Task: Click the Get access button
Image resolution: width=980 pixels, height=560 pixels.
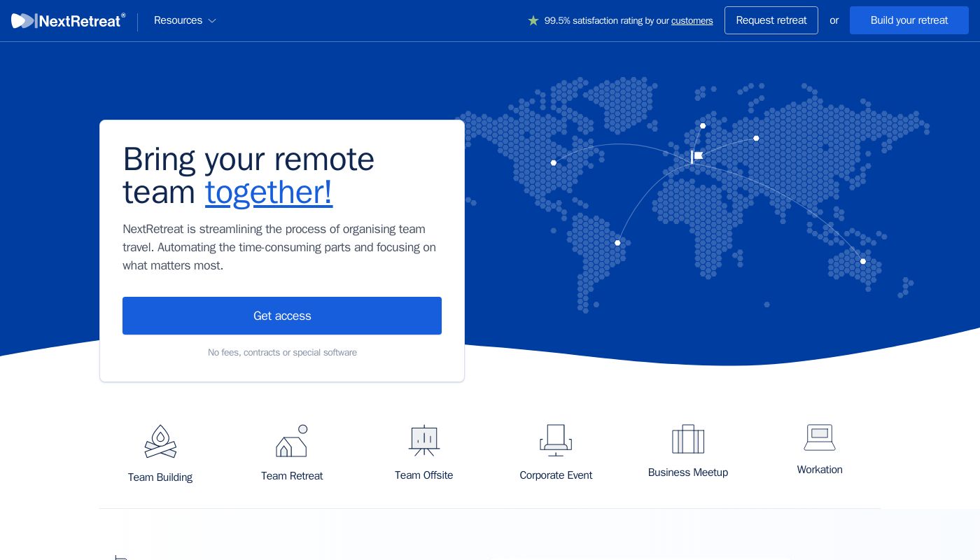Action: tap(282, 316)
